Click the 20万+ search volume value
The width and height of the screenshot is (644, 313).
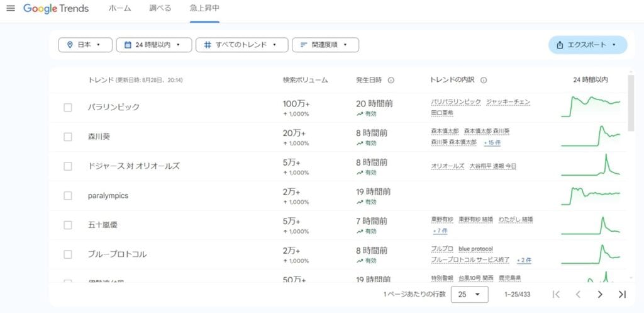(x=294, y=134)
